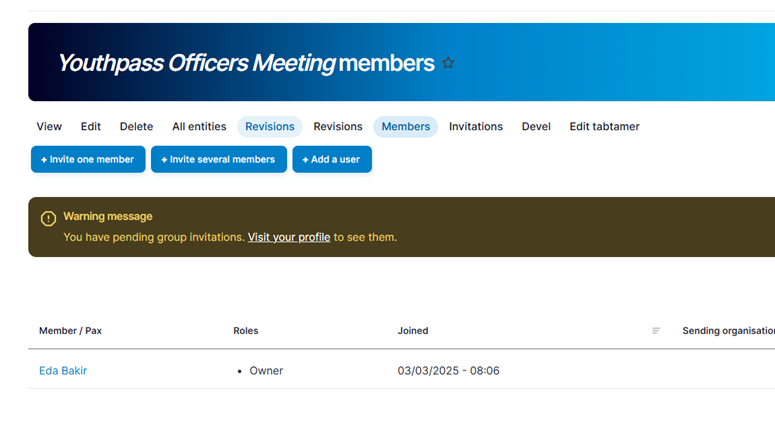Open Eda Bakir's member profile link
Viewport: 775px width, 421px height.
coord(63,371)
